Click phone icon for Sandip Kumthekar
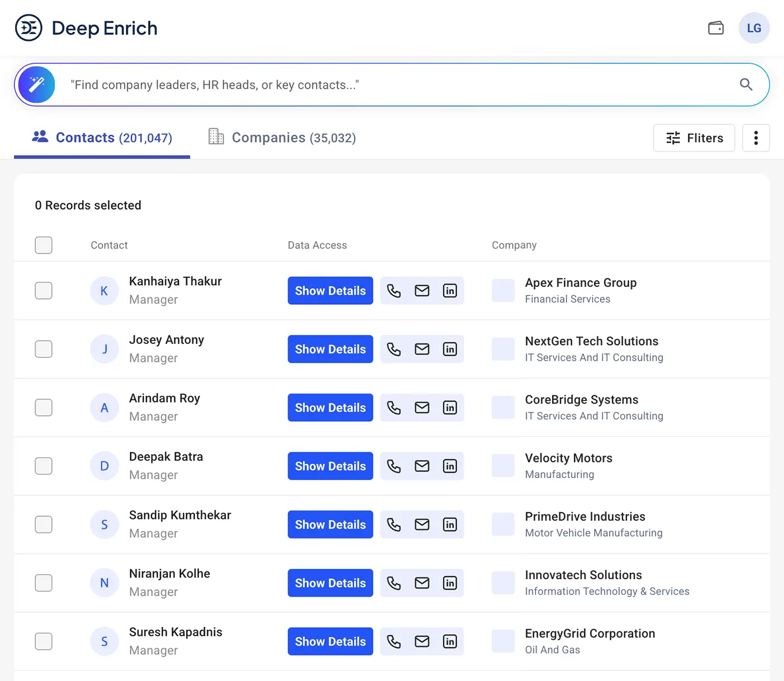Viewport: 784px width, 681px height. [394, 524]
